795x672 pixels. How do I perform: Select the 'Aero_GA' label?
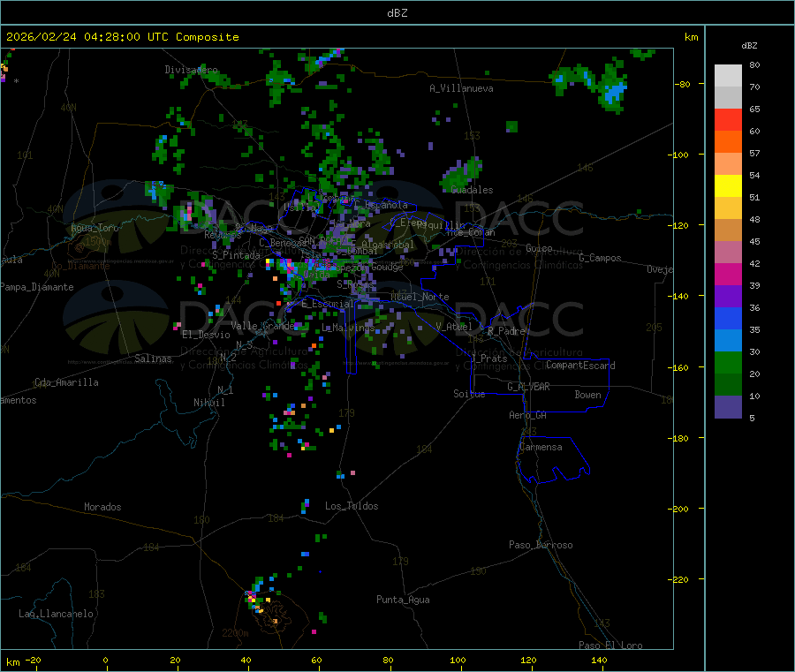click(528, 415)
